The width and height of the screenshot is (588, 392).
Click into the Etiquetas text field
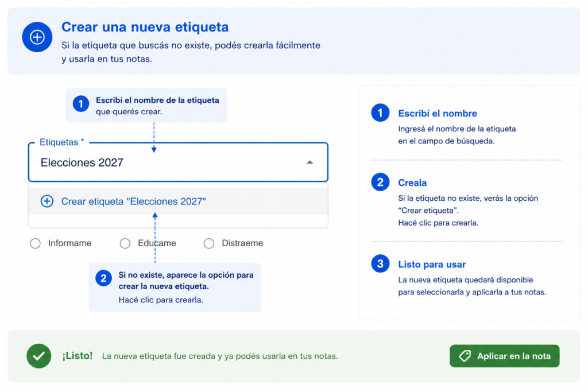pos(178,162)
